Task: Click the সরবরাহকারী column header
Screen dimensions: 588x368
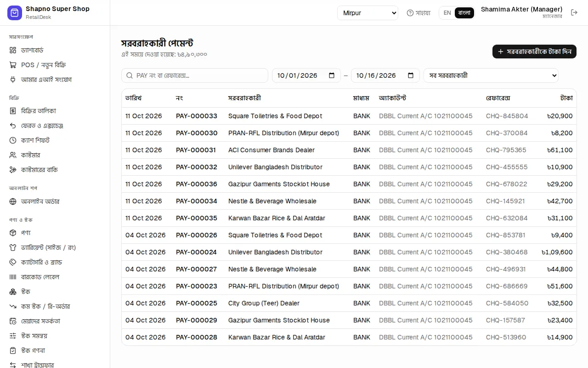Action: point(244,98)
